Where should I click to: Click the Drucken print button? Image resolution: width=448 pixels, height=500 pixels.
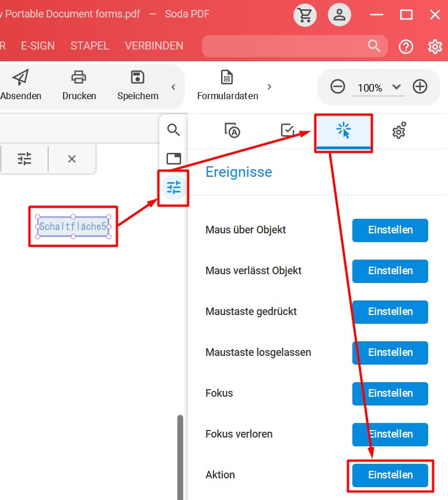pyautogui.click(x=79, y=85)
